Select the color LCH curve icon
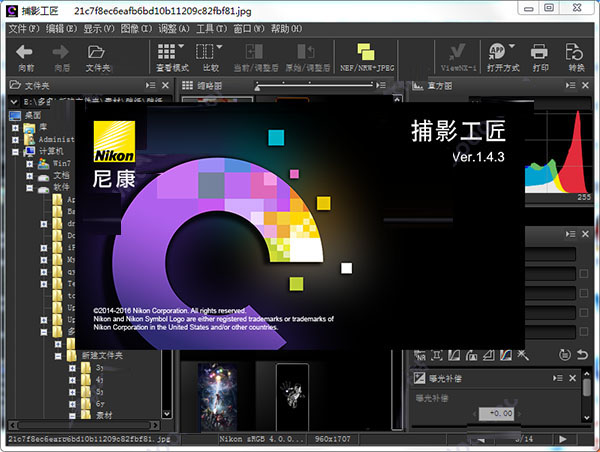Viewport: 600px width, 452px height. [506, 355]
